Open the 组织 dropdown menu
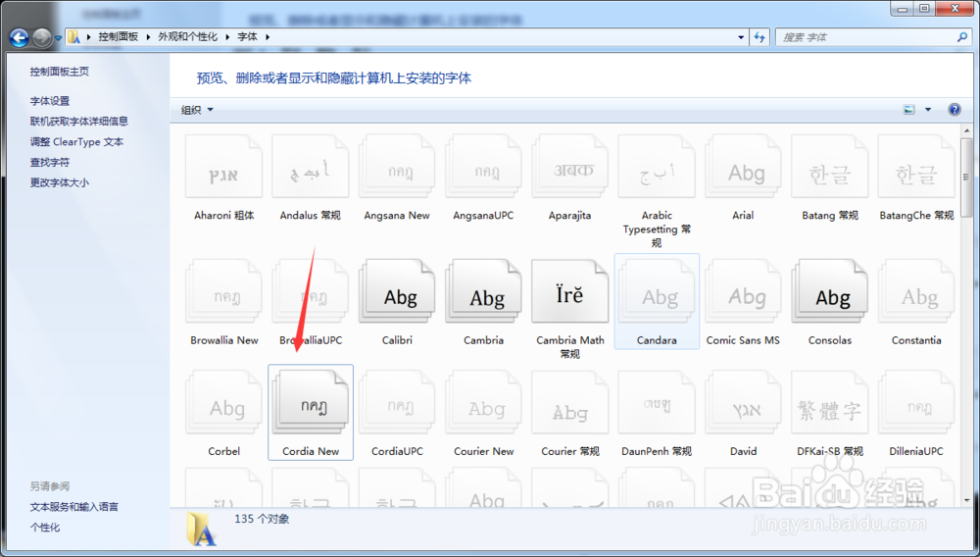Viewport: 980px width, 557px height. coord(197,110)
